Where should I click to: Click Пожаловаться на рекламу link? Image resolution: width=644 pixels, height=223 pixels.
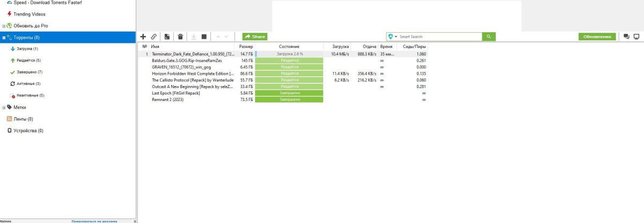(x=93, y=221)
